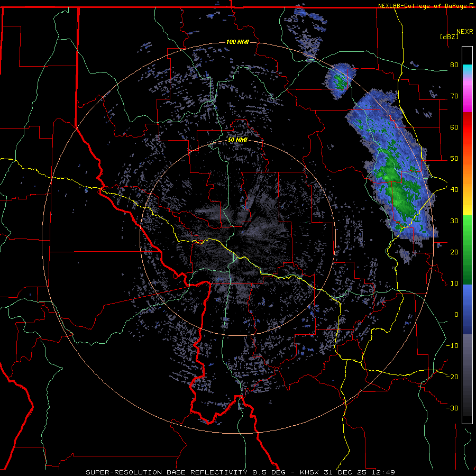Click the 40 dBZ scale value

coord(454,190)
